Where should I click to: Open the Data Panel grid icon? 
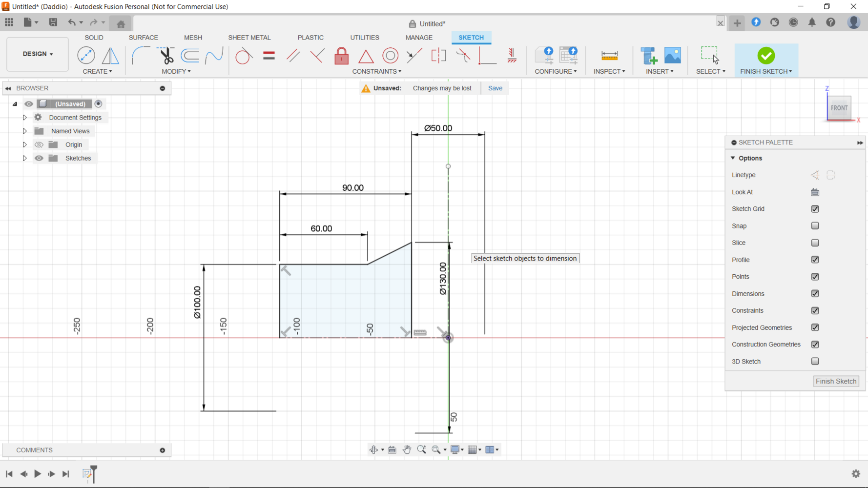click(9, 22)
